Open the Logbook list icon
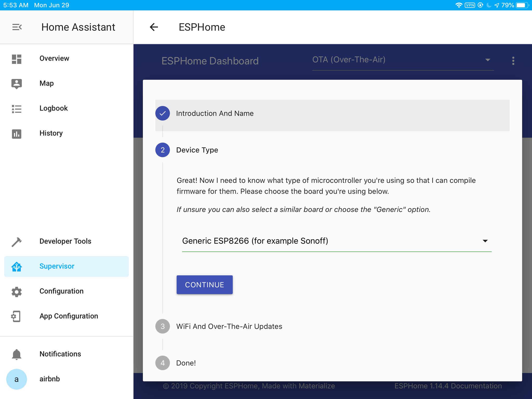The image size is (532, 399). pyautogui.click(x=17, y=109)
